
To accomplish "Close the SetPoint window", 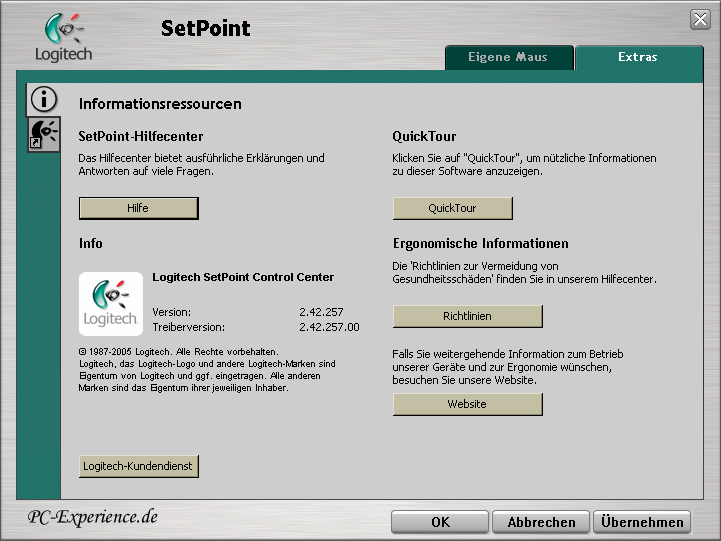I will [700, 19].
